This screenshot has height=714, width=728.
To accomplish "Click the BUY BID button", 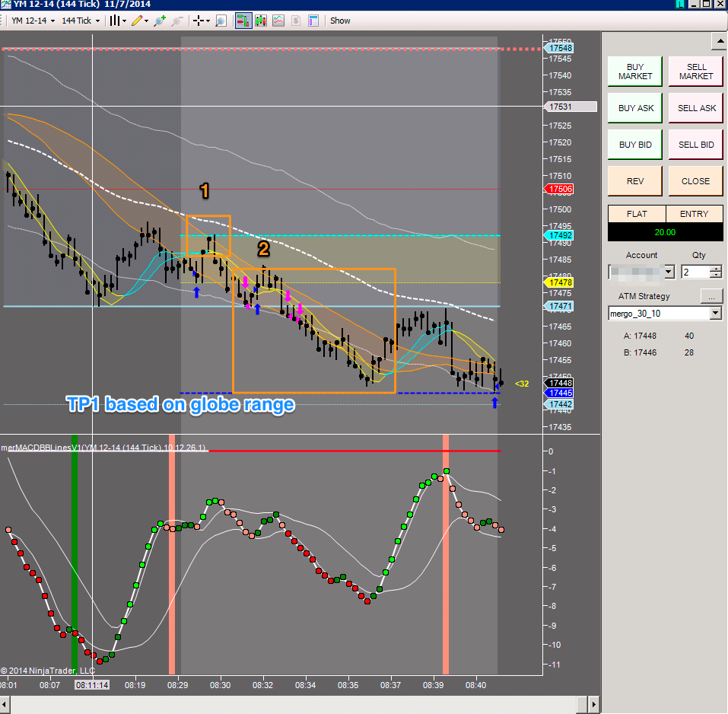I will point(634,145).
